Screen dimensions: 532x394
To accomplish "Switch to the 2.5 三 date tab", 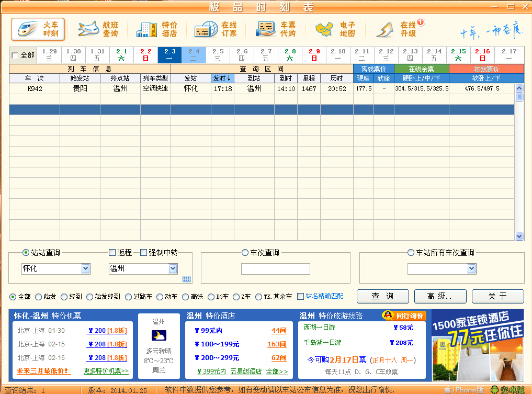I will coord(218,55).
